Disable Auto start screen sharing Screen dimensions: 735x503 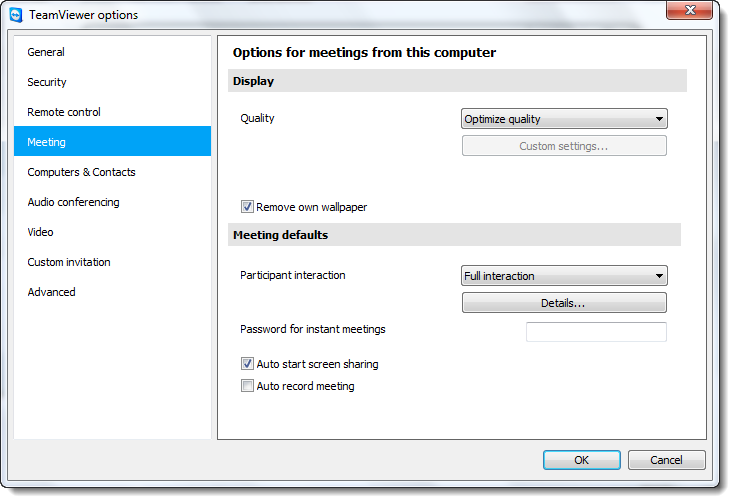pos(247,363)
